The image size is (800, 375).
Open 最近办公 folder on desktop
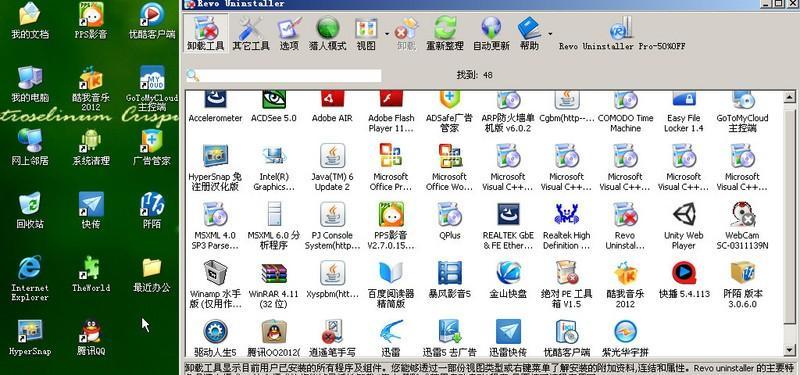coord(152,274)
